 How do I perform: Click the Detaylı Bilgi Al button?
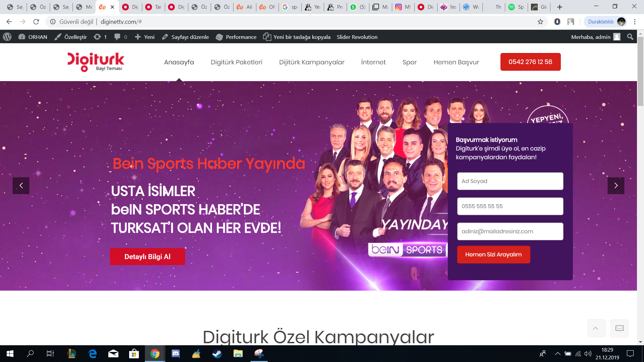[147, 256]
